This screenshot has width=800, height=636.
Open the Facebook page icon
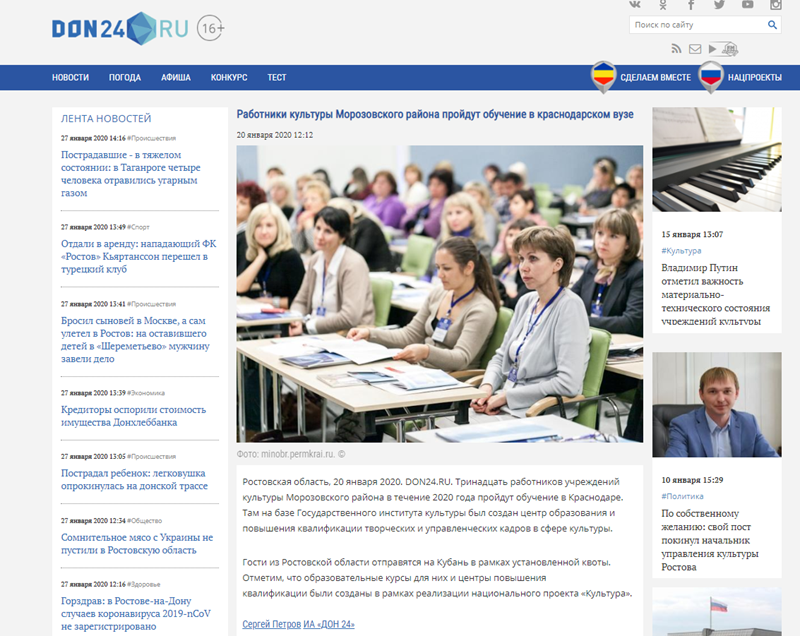691,5
